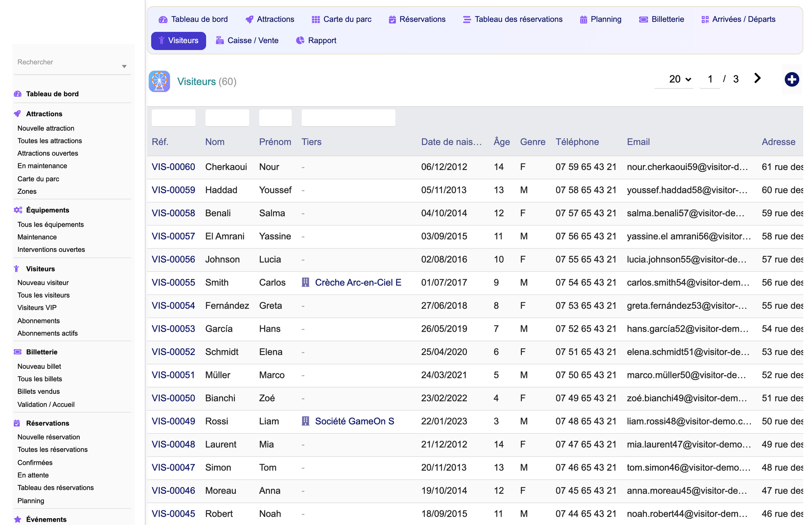Click the list icon on Tableau des réservations tab
Screen dimensions: 812x525
[467, 19]
